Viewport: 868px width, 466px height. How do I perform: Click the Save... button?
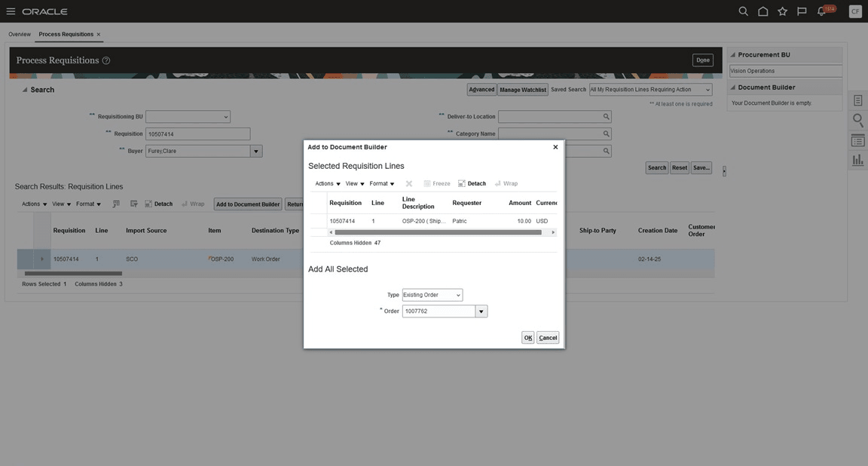click(x=701, y=168)
